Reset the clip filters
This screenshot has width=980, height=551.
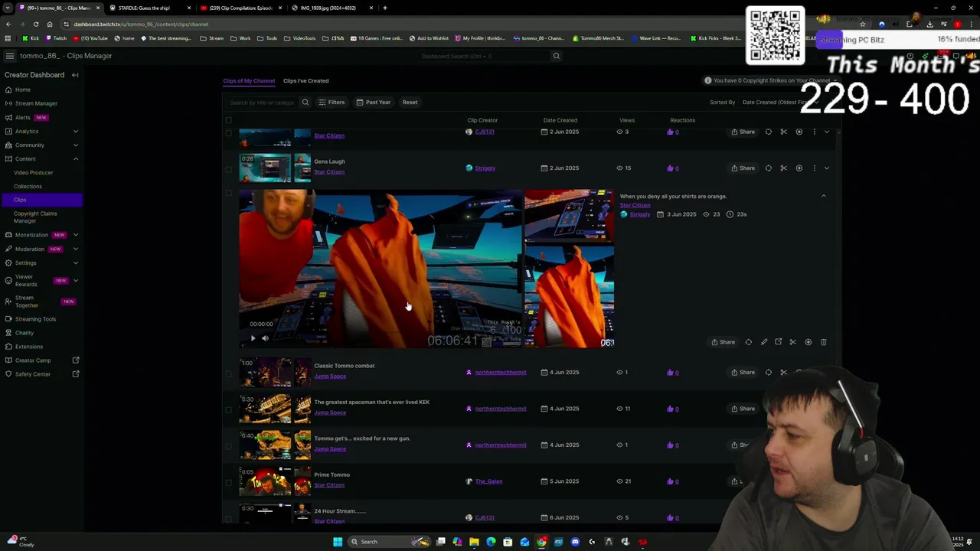[x=410, y=102]
